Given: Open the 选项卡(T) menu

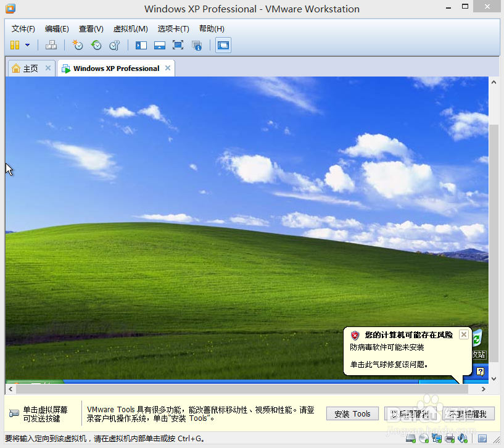Looking at the screenshot, I should [173, 29].
